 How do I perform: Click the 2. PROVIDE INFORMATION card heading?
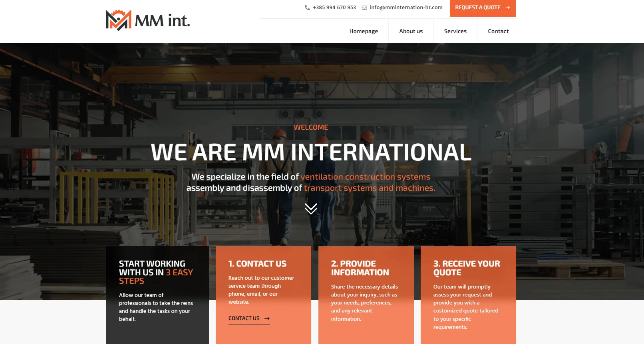coord(360,268)
